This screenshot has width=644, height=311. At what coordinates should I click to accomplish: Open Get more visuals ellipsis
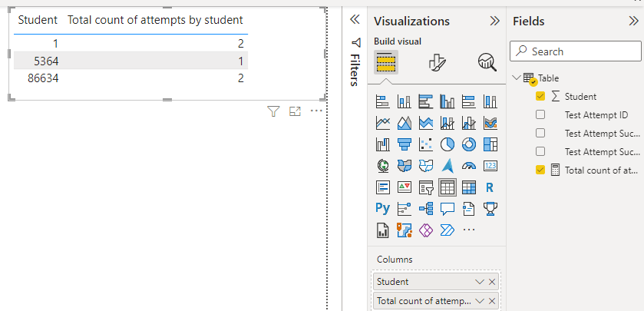click(x=469, y=230)
